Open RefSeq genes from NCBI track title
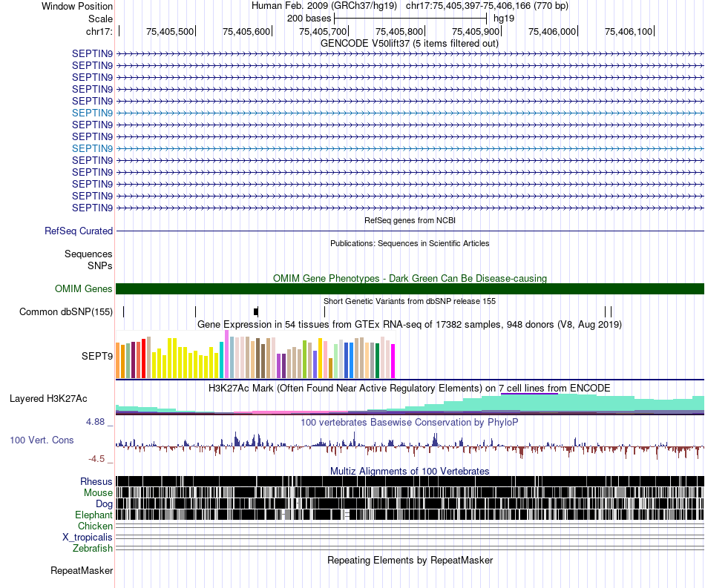705x588 pixels. [410, 220]
